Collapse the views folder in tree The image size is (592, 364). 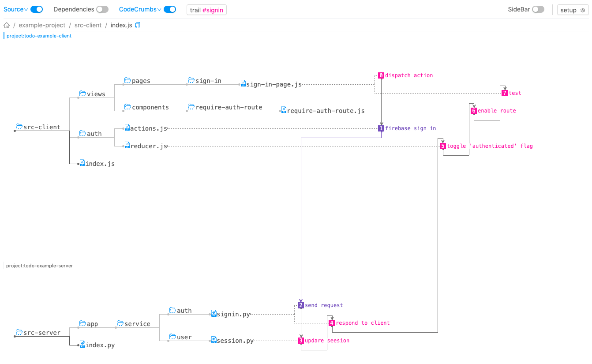[82, 94]
